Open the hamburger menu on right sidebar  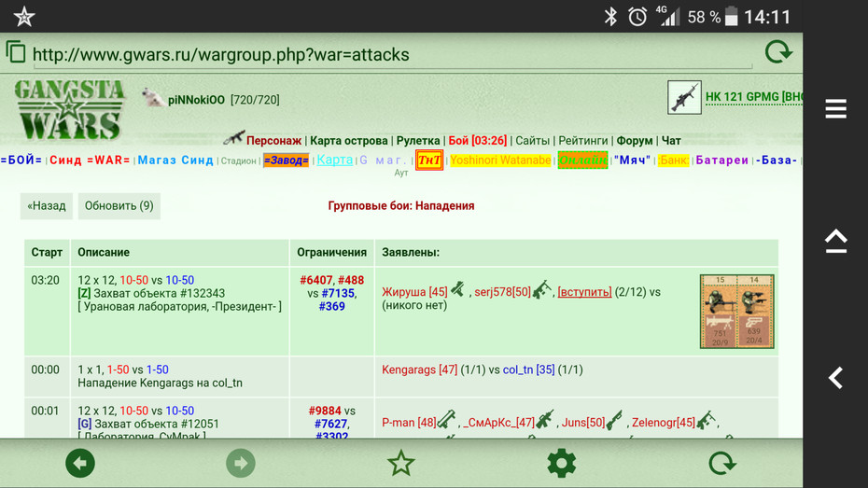click(x=836, y=108)
